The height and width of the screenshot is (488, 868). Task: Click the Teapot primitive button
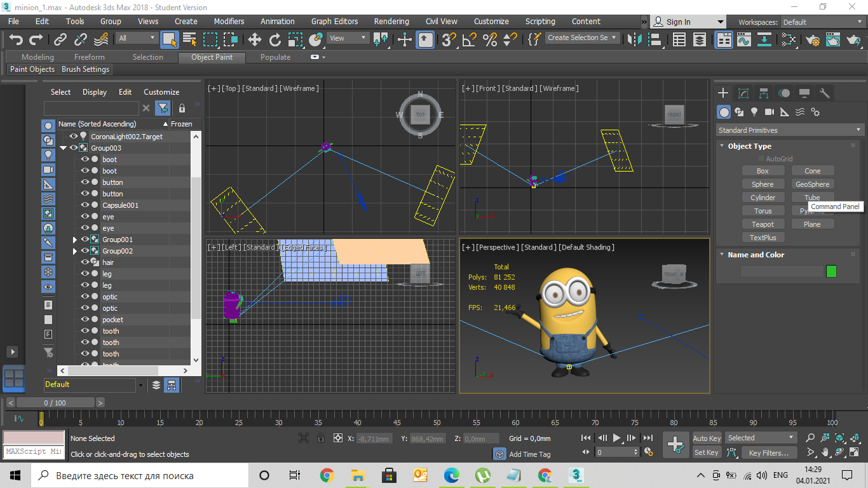(763, 224)
